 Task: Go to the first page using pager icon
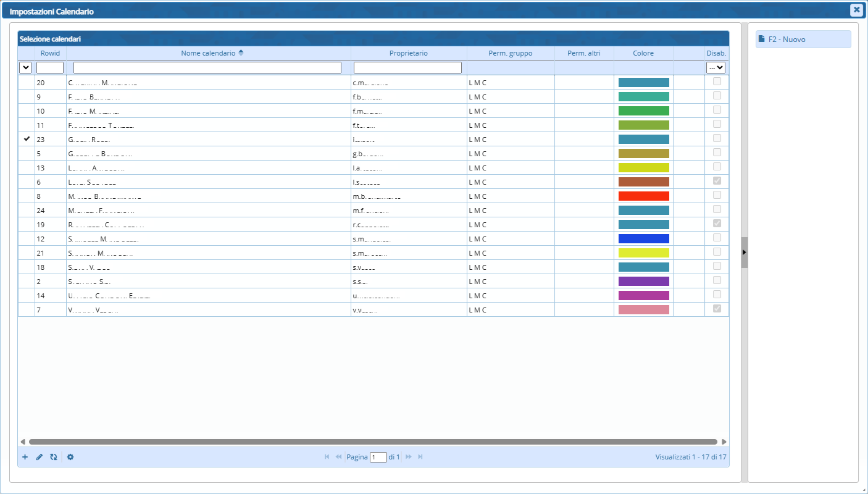click(327, 457)
